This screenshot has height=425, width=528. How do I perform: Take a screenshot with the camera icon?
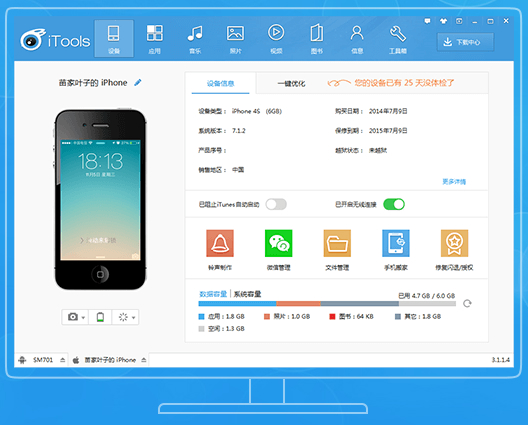73,317
